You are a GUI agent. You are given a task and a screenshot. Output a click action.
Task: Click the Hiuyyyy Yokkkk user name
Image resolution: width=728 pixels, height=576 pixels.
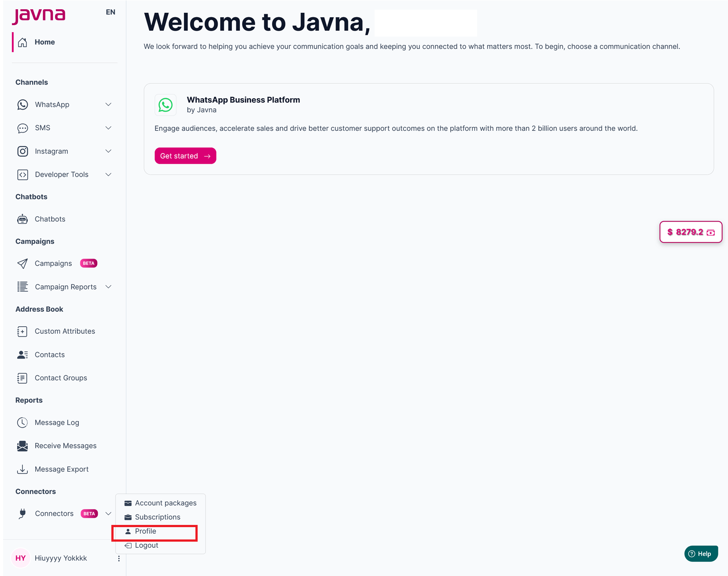(61, 558)
